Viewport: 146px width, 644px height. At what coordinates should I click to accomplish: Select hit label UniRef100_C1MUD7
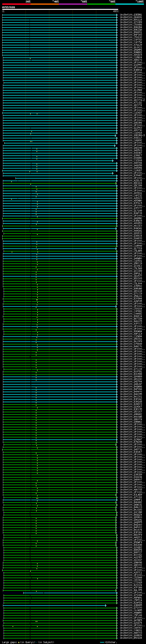131,170
